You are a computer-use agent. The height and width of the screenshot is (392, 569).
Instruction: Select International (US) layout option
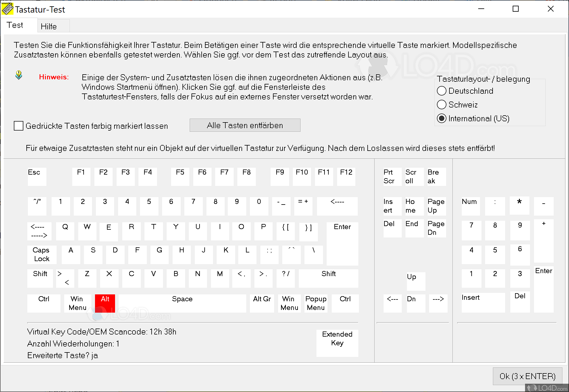[473, 118]
